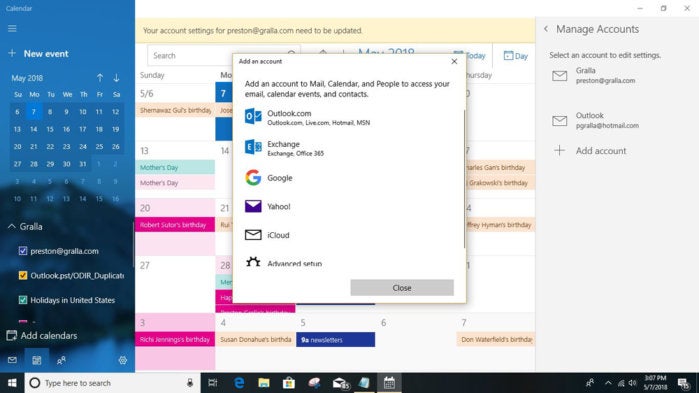Choose Yahoo! account type
699x393 pixels.
point(349,206)
